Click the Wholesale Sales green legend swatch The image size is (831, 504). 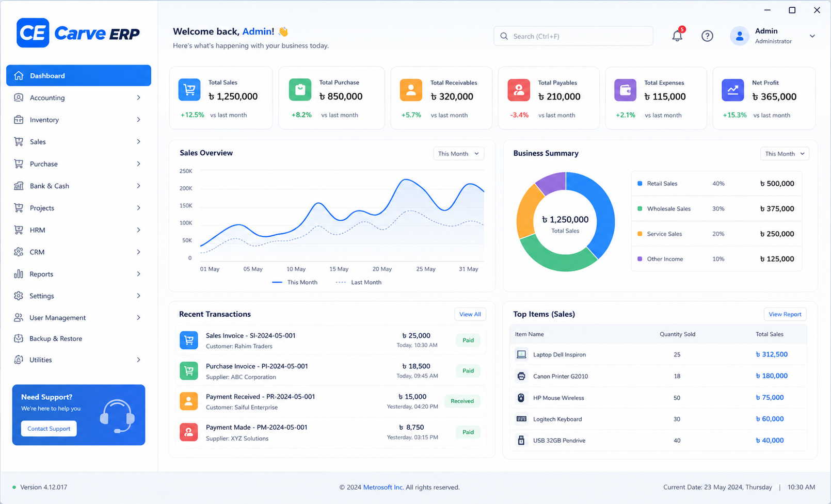tap(640, 208)
